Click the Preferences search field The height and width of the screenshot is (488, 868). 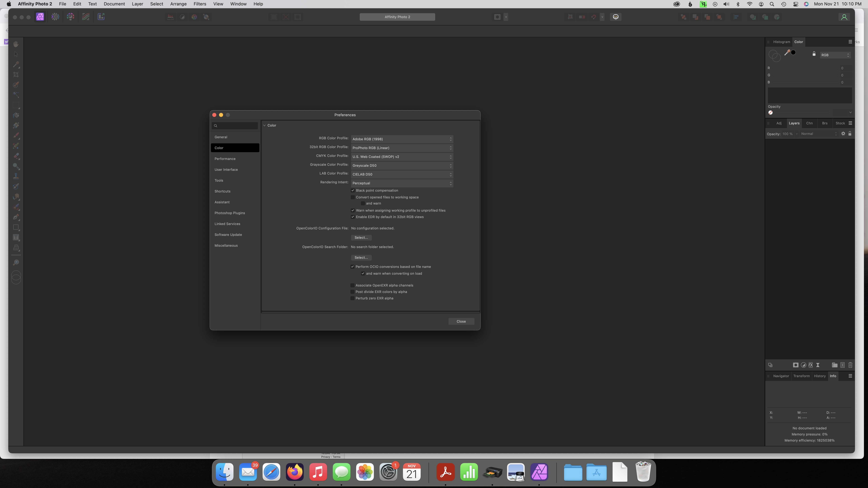pos(235,126)
